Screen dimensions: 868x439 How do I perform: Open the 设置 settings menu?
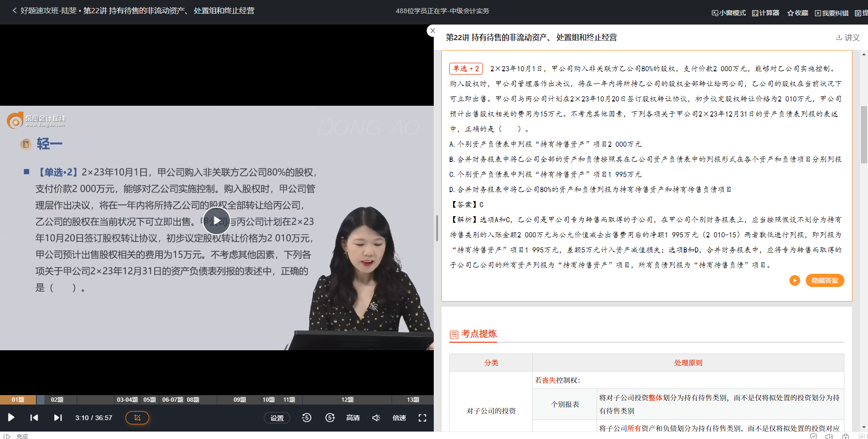pyautogui.click(x=277, y=418)
